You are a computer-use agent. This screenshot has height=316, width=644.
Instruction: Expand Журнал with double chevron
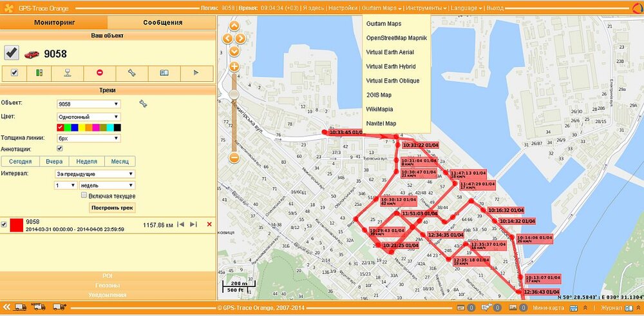pyautogui.click(x=639, y=308)
